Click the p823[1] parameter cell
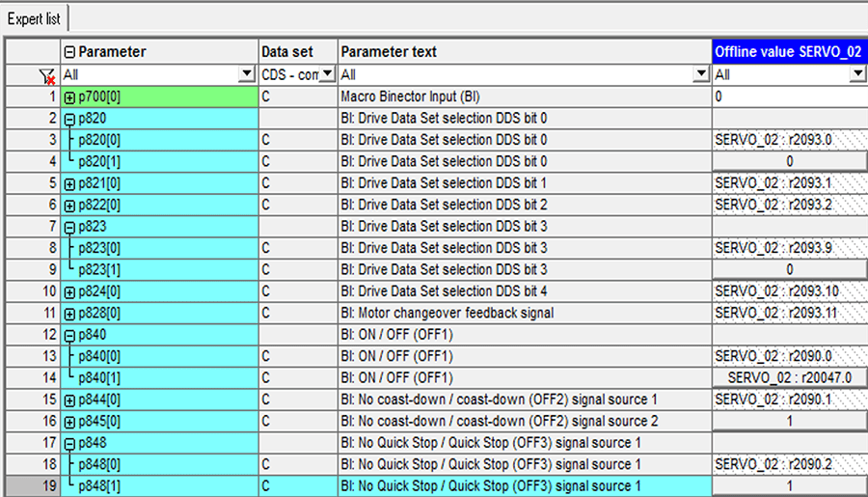Image resolution: width=868 pixels, height=497 pixels. [159, 269]
